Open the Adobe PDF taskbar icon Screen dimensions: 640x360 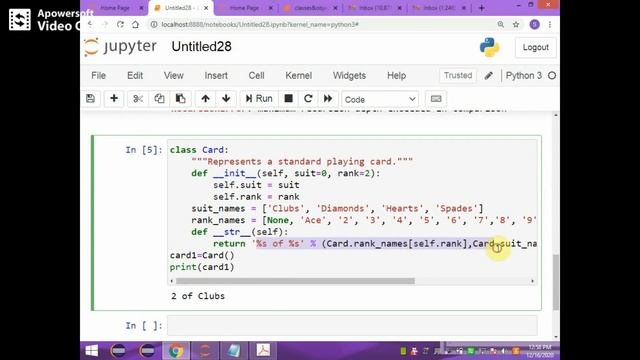tap(263, 351)
